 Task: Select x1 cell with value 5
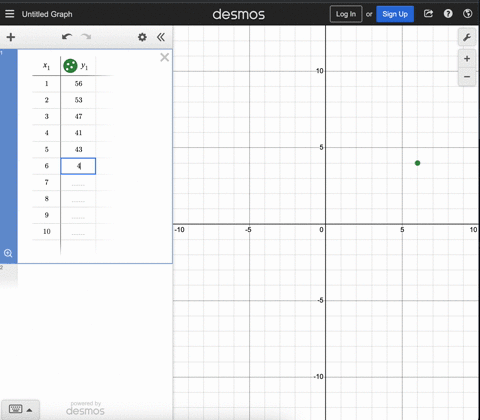coord(46,149)
